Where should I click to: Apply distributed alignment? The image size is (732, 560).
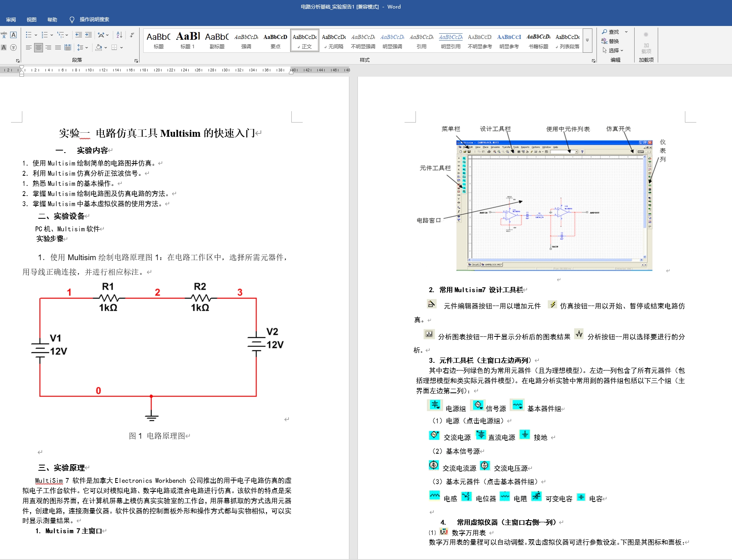click(x=68, y=47)
